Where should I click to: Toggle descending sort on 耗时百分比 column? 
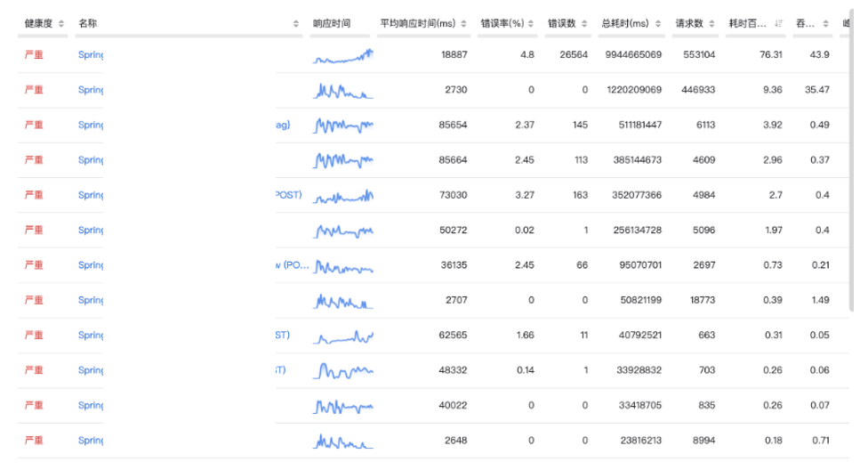779,24
